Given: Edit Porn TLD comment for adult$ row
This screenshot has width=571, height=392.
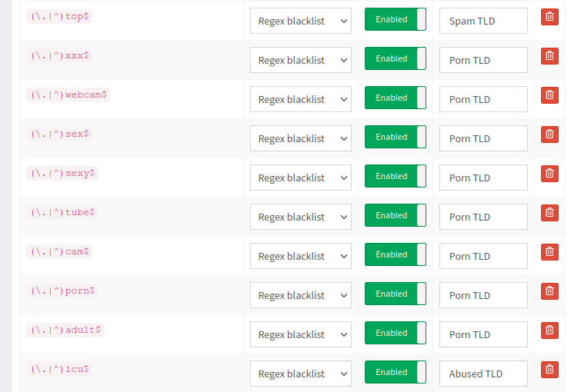Looking at the screenshot, I should tap(483, 335).
